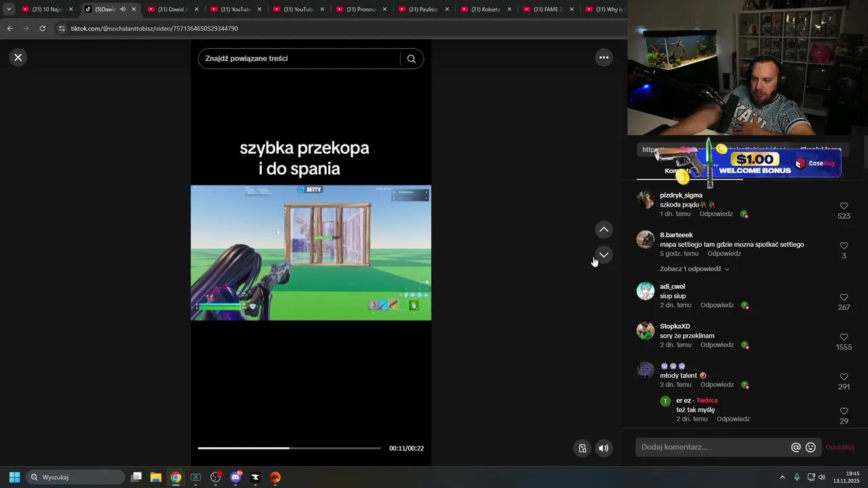868x488 pixels.
Task: Mute audio icon on the TikTok tab
Action: [123, 9]
